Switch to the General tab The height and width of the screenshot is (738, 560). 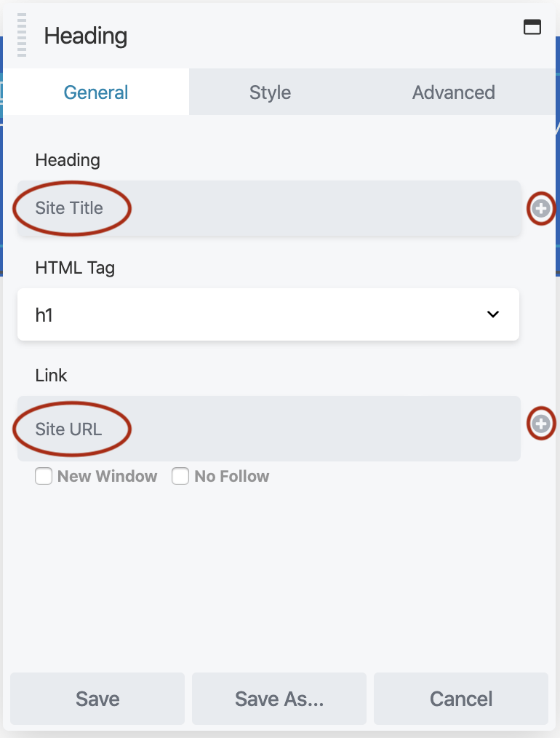[x=96, y=92]
